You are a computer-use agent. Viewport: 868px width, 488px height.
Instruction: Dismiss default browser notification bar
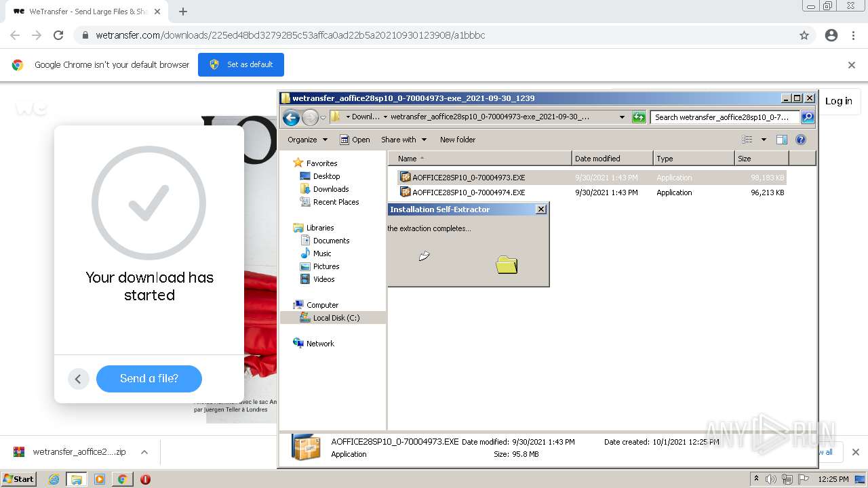852,65
